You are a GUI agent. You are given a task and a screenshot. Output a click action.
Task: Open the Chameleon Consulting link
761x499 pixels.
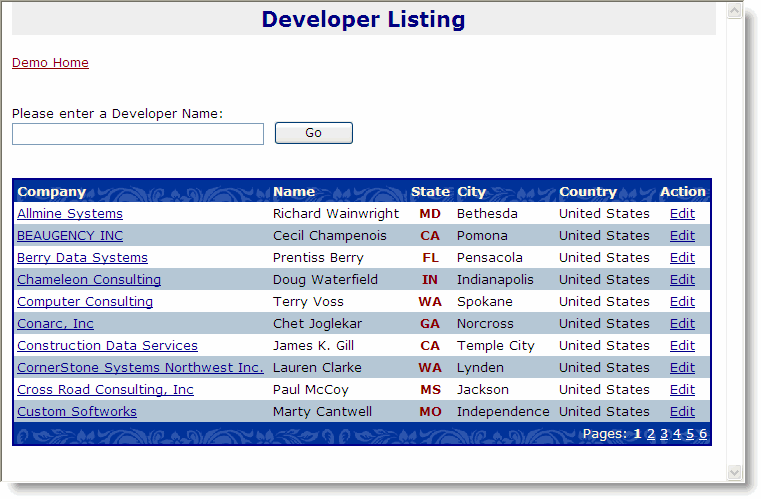89,280
